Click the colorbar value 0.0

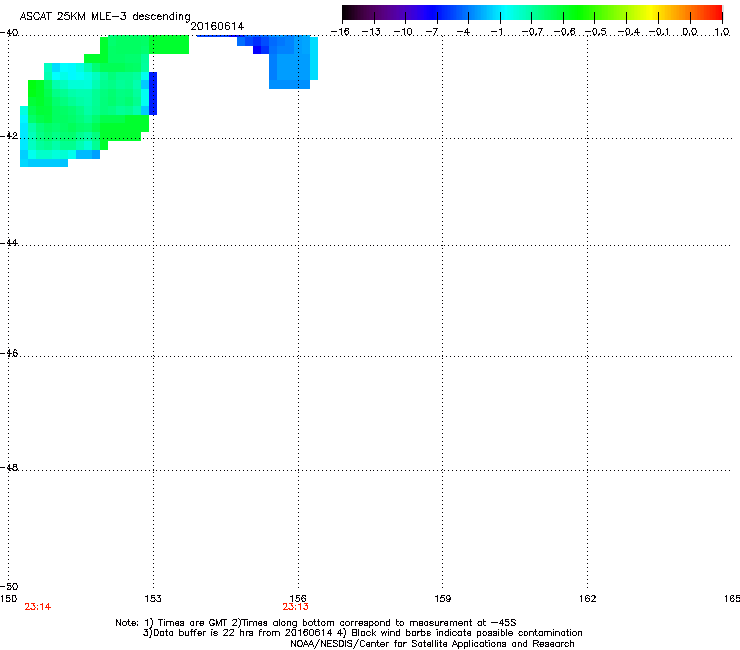pyautogui.click(x=690, y=32)
